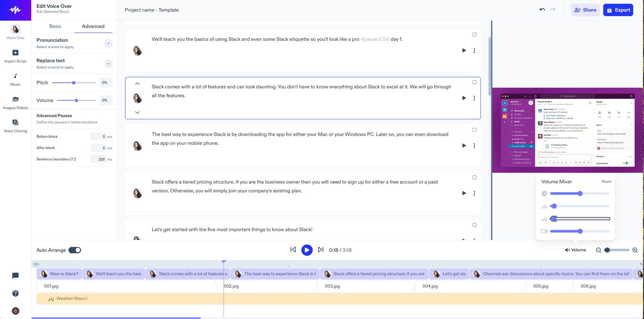Open more options for 'The best way' block
The height and width of the screenshot is (319, 644).
[x=474, y=146]
